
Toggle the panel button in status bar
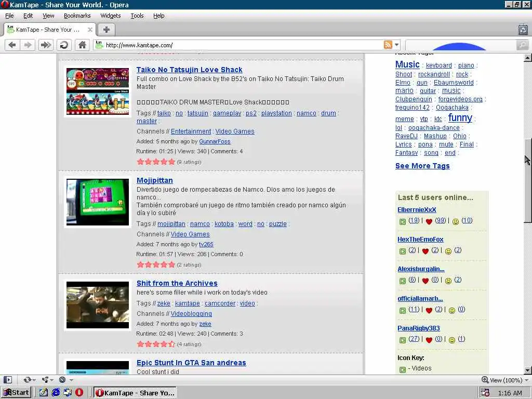8,380
